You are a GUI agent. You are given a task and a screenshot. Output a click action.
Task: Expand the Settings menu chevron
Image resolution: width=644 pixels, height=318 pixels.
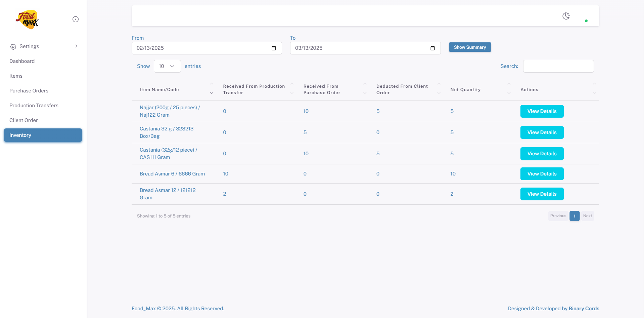(76, 46)
